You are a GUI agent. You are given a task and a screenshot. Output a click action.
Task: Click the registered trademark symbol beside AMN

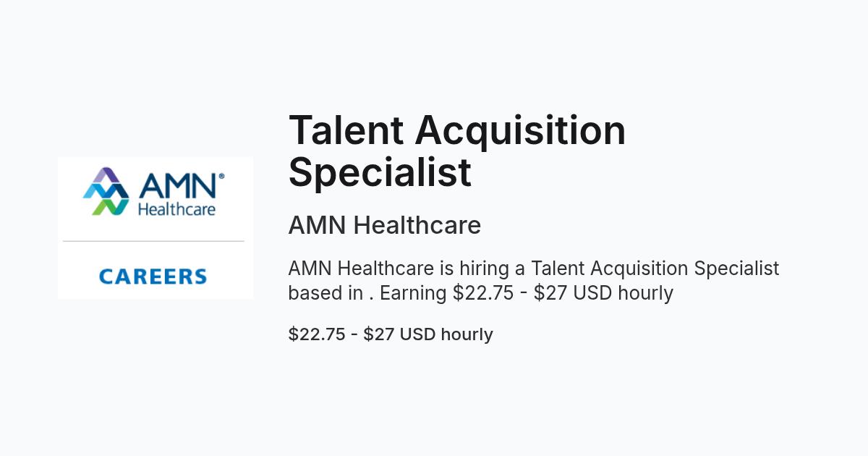(x=221, y=176)
